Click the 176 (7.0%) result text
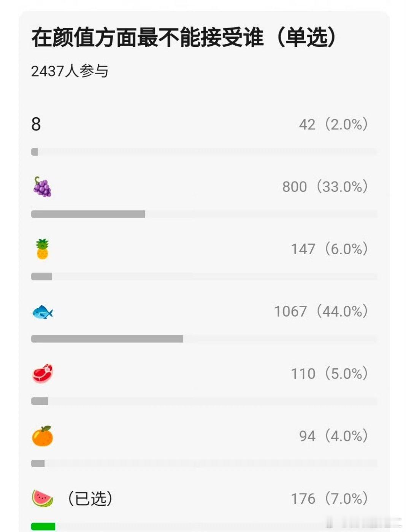Viewport: 406px width, 532px height. pos(329,499)
